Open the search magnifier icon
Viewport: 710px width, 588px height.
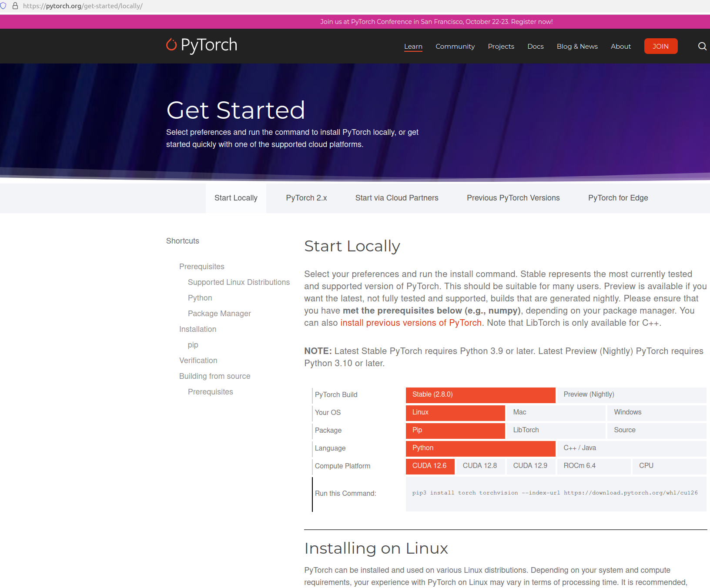(702, 46)
